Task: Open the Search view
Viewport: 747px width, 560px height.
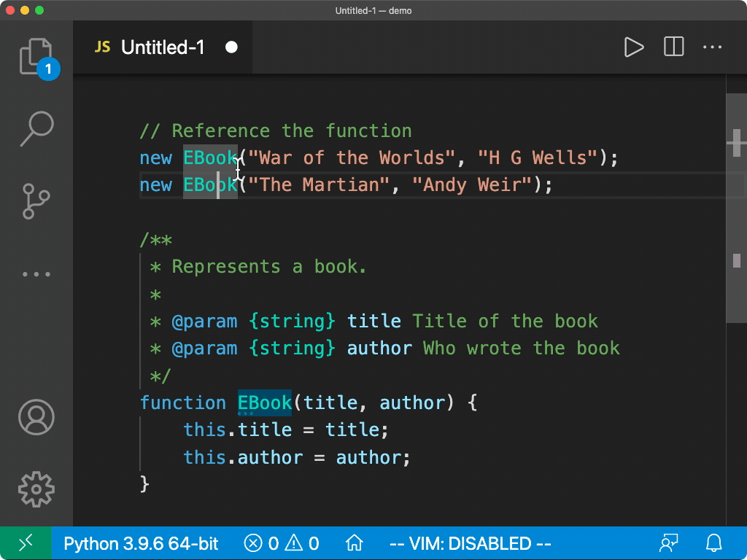Action: coord(36,128)
